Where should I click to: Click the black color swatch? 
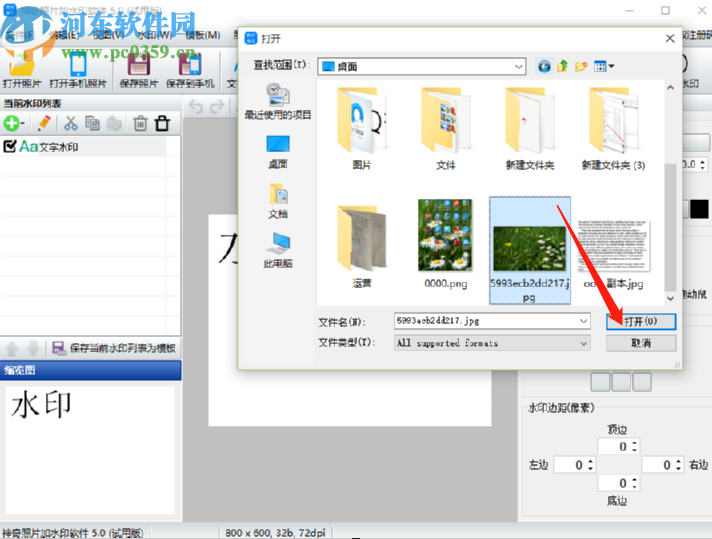(699, 209)
